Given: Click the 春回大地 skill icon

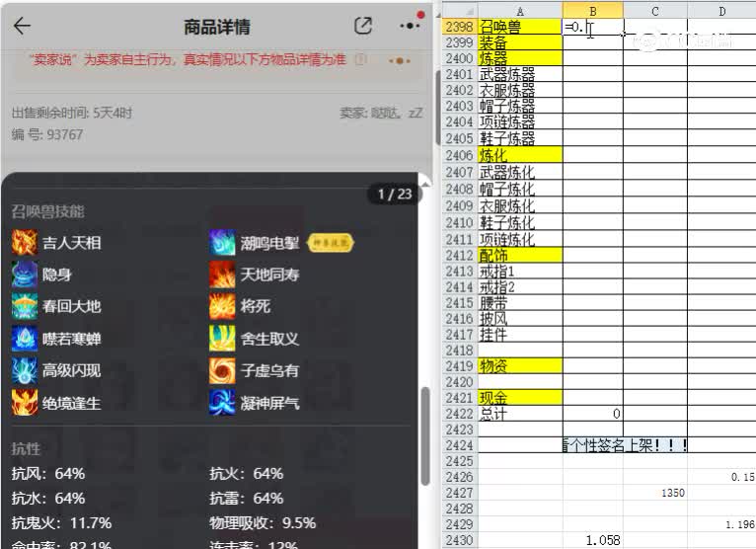Looking at the screenshot, I should [x=25, y=306].
